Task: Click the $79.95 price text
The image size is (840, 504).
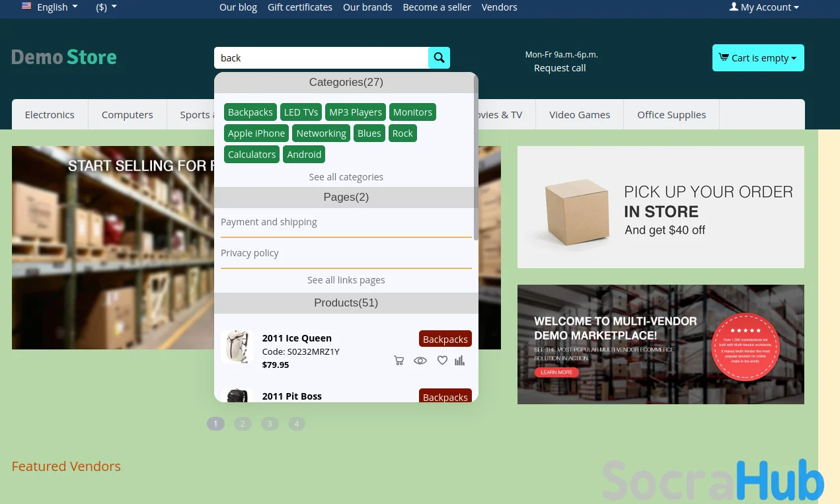Action: pyautogui.click(x=276, y=365)
